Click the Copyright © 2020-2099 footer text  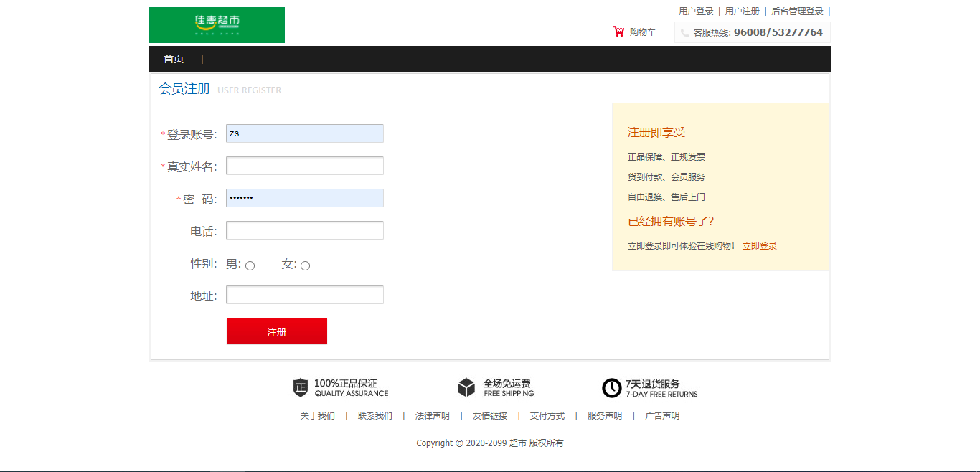490,443
